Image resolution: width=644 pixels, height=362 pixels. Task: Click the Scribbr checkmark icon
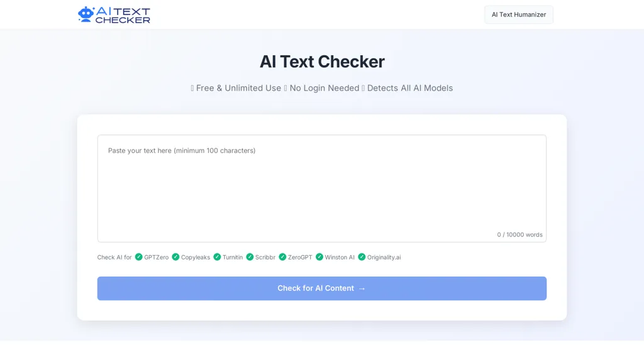249,257
